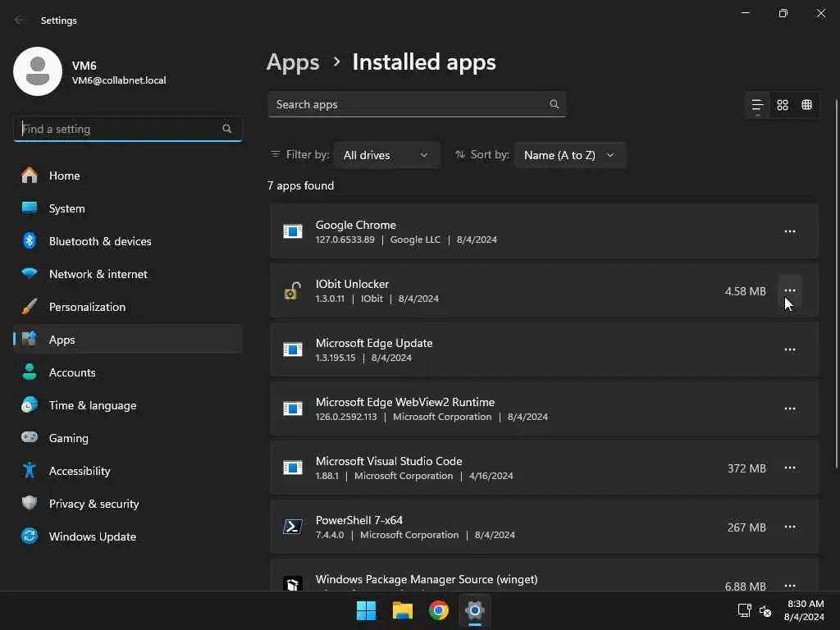Open more options for IObit Unlocker
This screenshot has height=630, width=840.
789,291
